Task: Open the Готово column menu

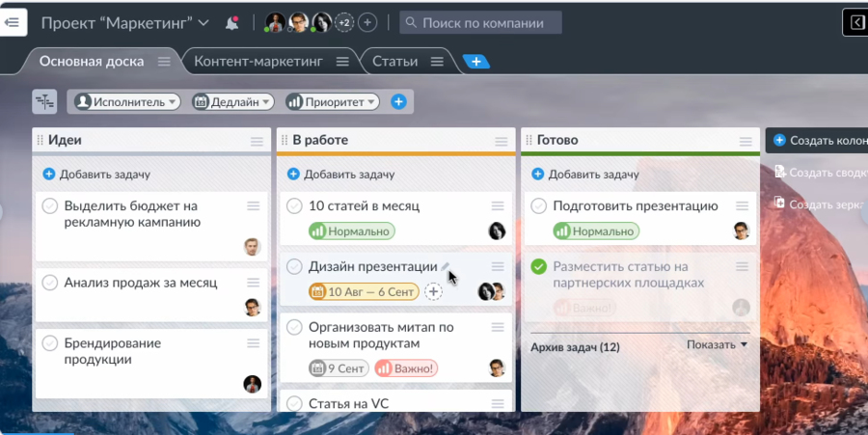Action: point(746,142)
